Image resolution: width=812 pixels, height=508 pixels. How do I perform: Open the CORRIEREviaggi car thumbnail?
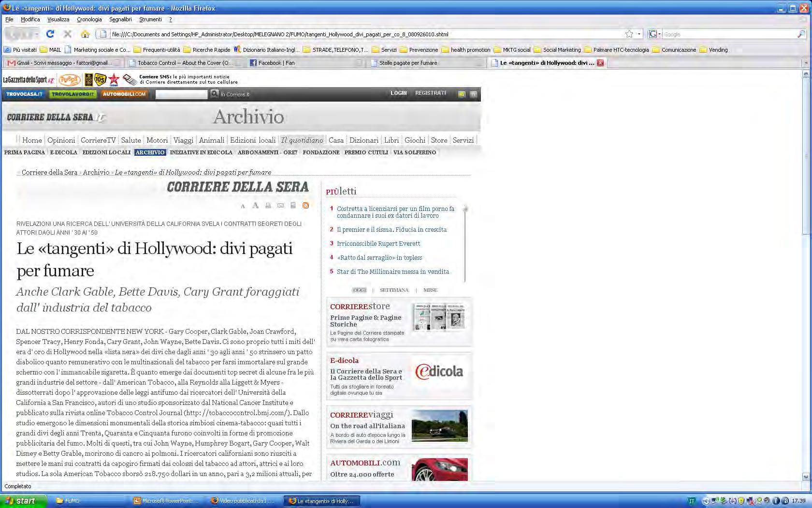click(439, 426)
